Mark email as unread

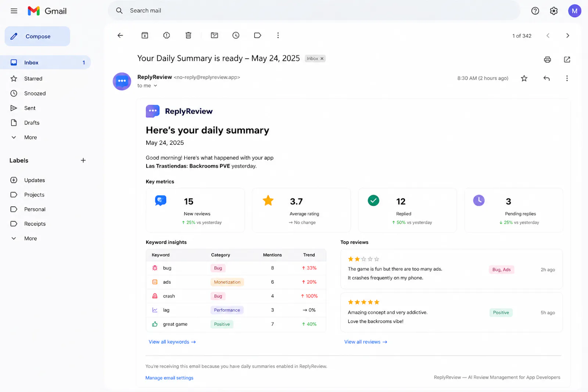(x=214, y=35)
